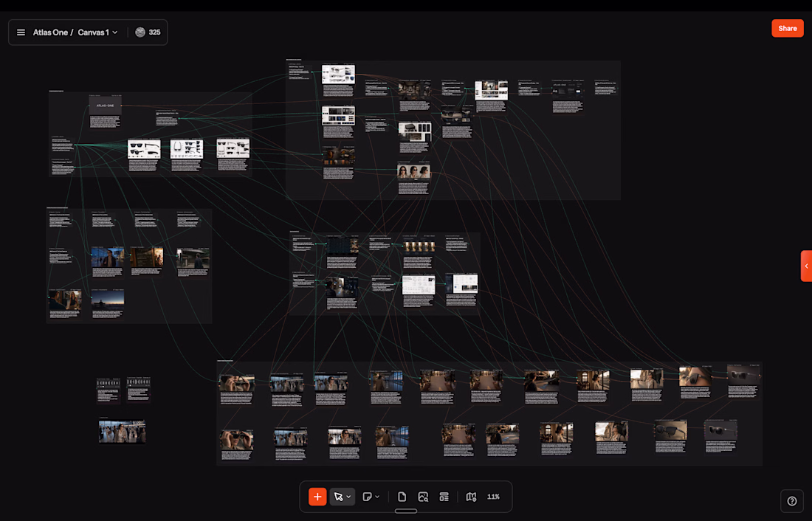Click the toolbar handle pill at bottom
This screenshot has width=812, height=521.
point(406,511)
